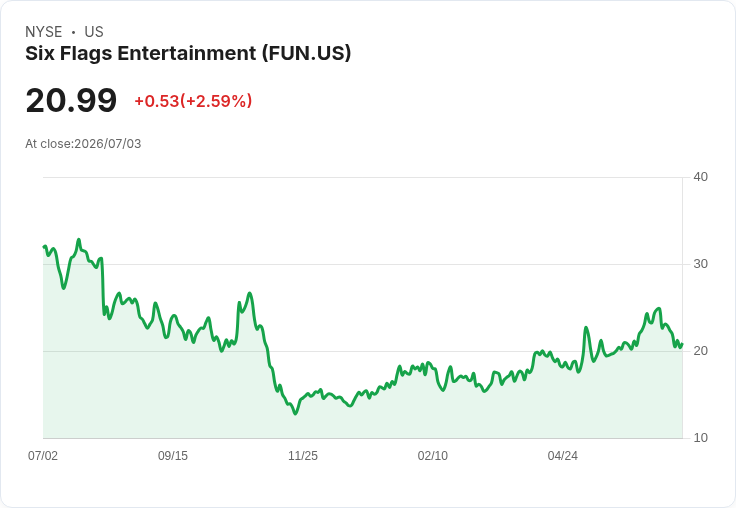Click the 10 y-axis price label
This screenshot has height=508, width=736.
[x=700, y=438]
